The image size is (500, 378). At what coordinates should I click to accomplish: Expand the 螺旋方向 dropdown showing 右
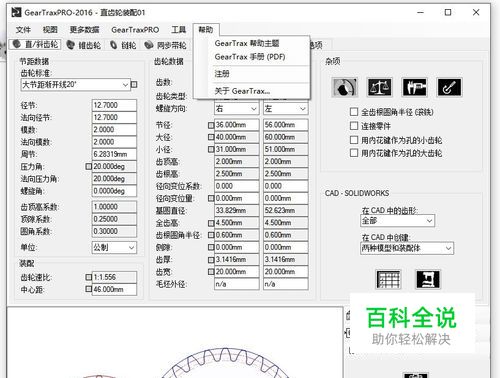(236, 109)
